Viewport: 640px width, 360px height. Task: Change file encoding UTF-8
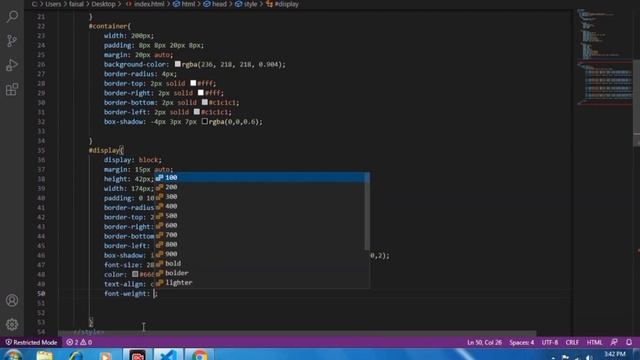click(549, 342)
